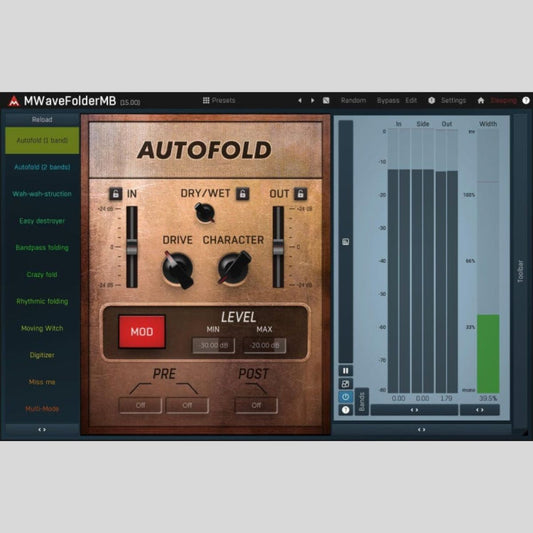533x533 pixels.
Task: Select Crazy fold preset
Action: [x=42, y=274]
